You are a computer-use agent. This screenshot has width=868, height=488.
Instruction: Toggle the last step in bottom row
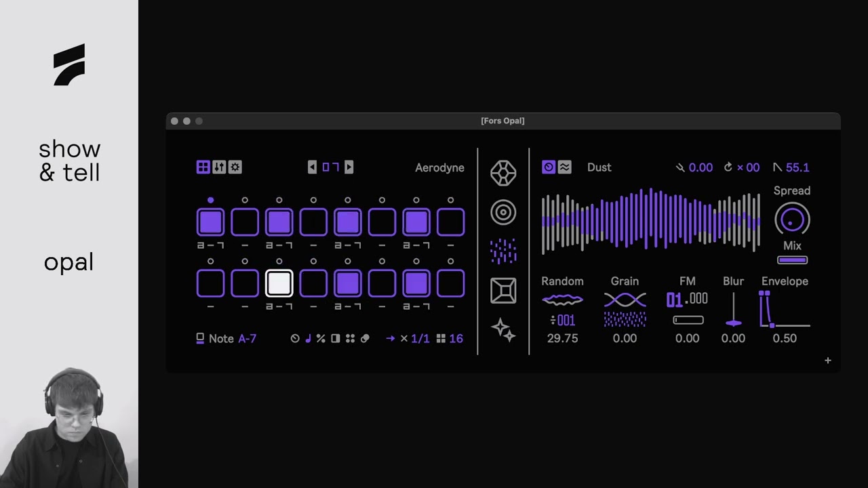click(450, 283)
